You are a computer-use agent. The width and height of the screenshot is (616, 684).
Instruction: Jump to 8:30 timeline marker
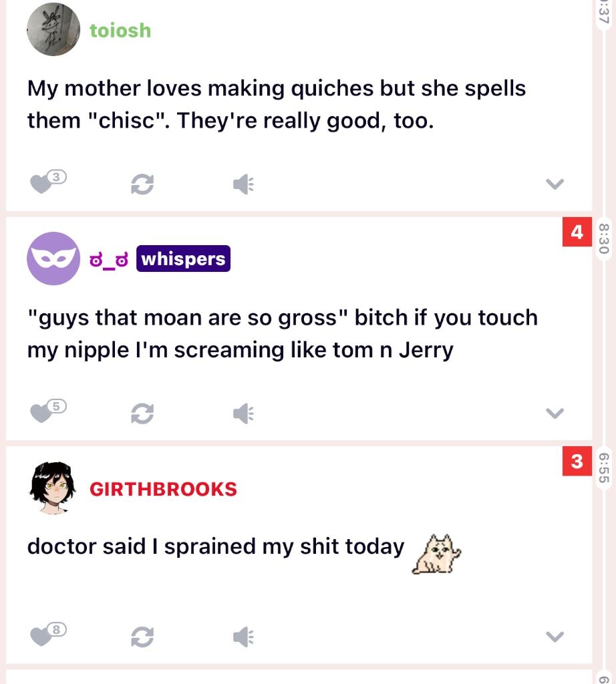click(603, 238)
